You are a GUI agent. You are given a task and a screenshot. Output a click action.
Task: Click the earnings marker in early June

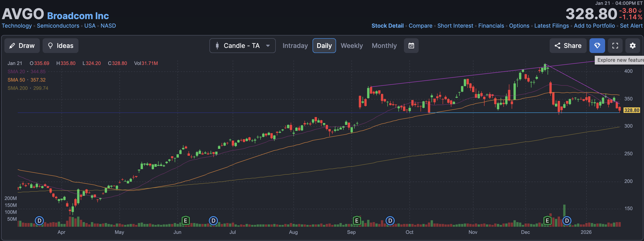click(x=186, y=221)
